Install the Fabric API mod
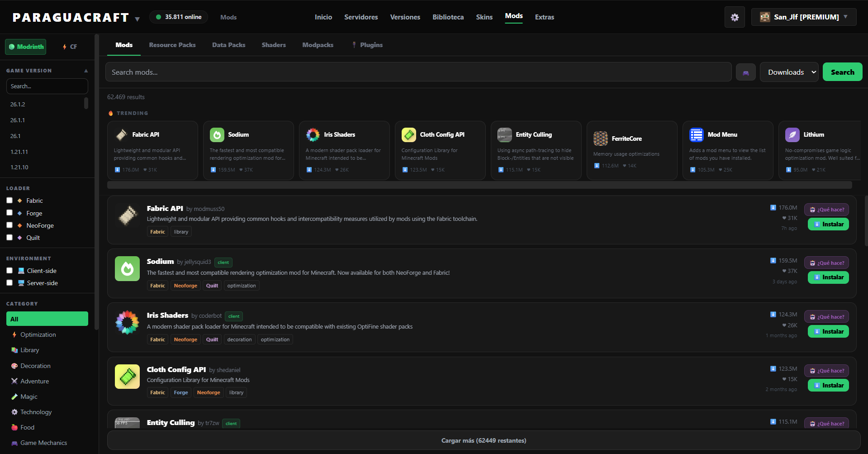Viewport: 868px width, 454px height. click(x=829, y=224)
